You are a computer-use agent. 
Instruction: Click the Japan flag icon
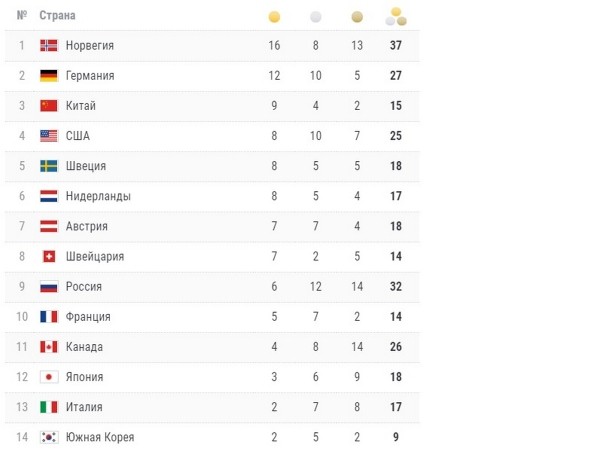point(48,377)
